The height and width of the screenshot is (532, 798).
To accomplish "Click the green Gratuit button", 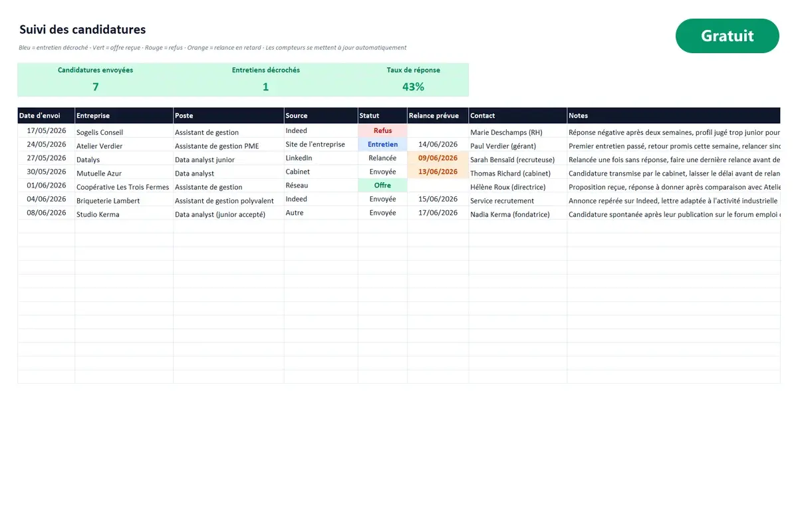I will pyautogui.click(x=727, y=36).
